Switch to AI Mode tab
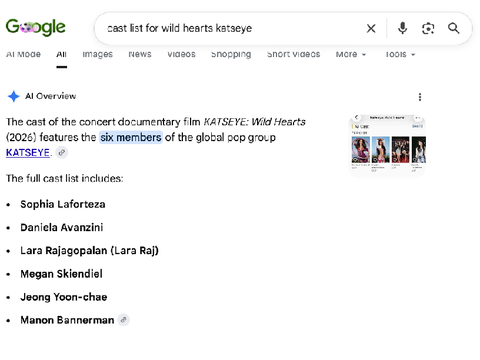Screen dimensions: 480x360 click(23, 54)
